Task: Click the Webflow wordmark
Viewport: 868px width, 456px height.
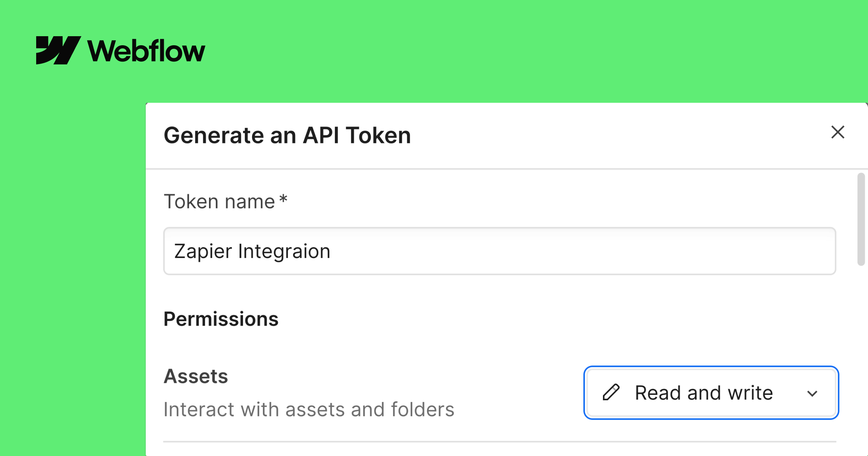Action: click(146, 51)
